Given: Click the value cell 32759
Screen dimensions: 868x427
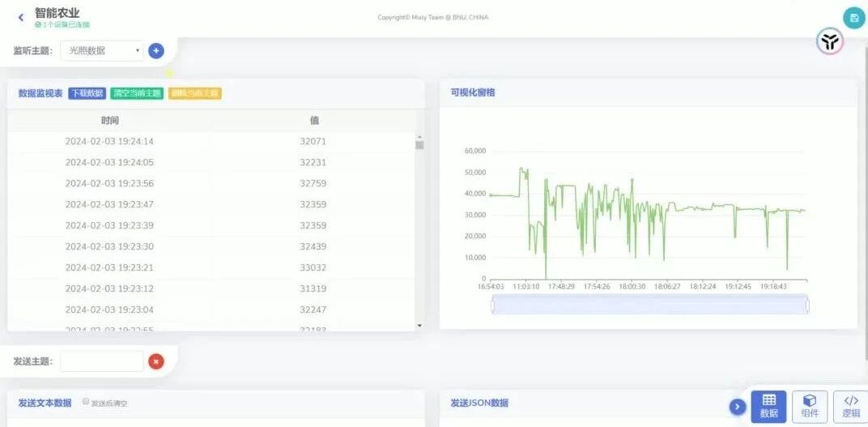Looking at the screenshot, I should [313, 183].
